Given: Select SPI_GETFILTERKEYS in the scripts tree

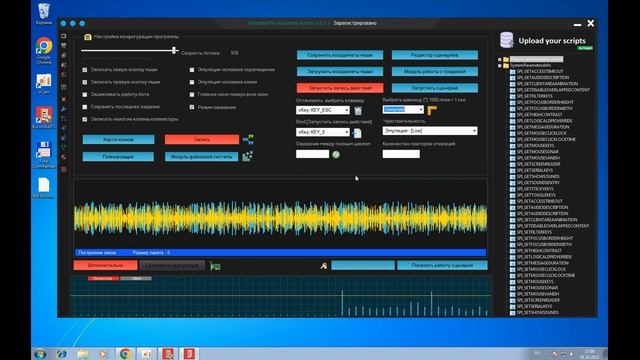Looking at the screenshot, I should 534,96.
